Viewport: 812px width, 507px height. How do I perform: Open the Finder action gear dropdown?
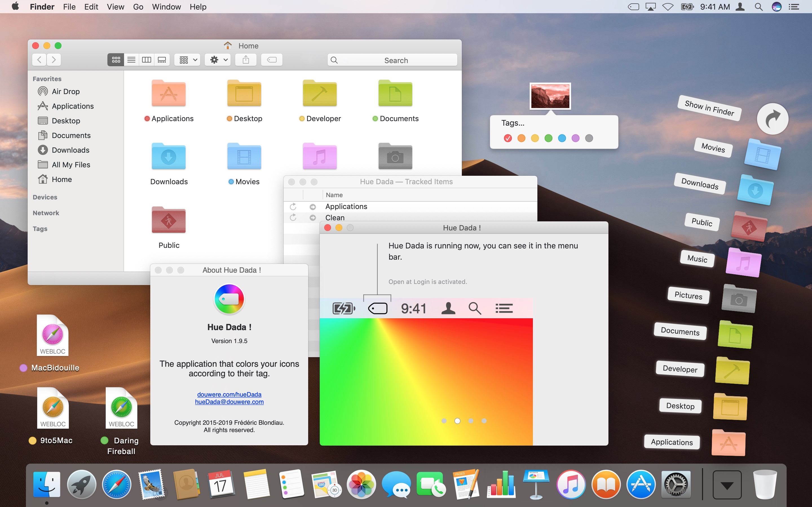click(219, 60)
